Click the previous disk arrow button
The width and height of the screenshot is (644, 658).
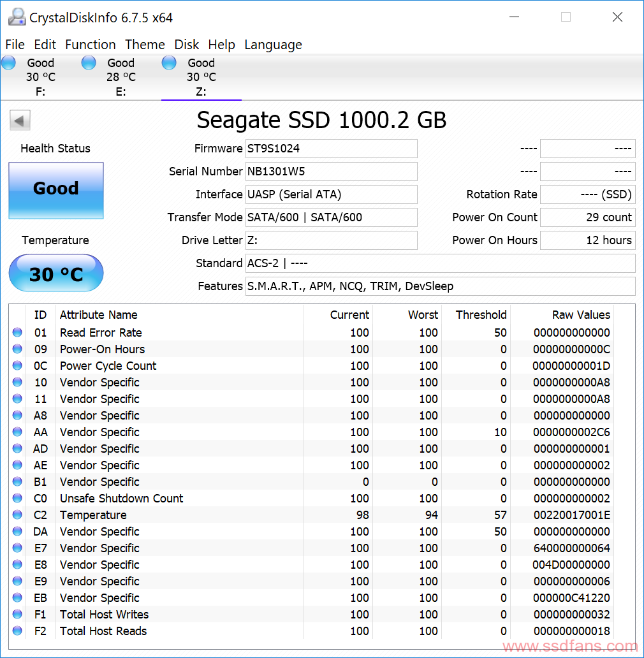20,121
